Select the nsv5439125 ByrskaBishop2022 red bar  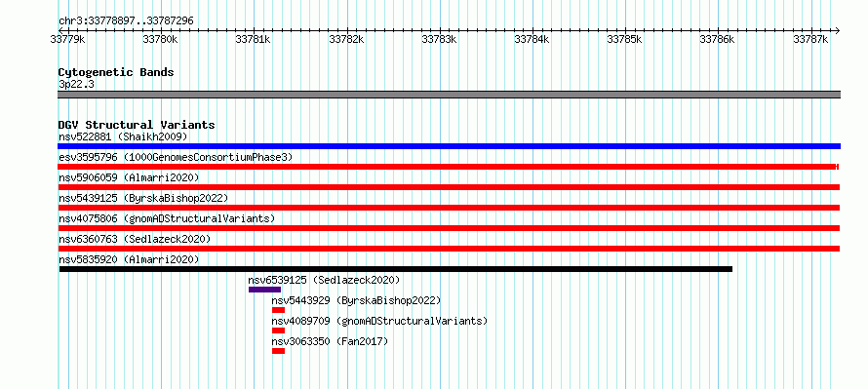(x=449, y=208)
